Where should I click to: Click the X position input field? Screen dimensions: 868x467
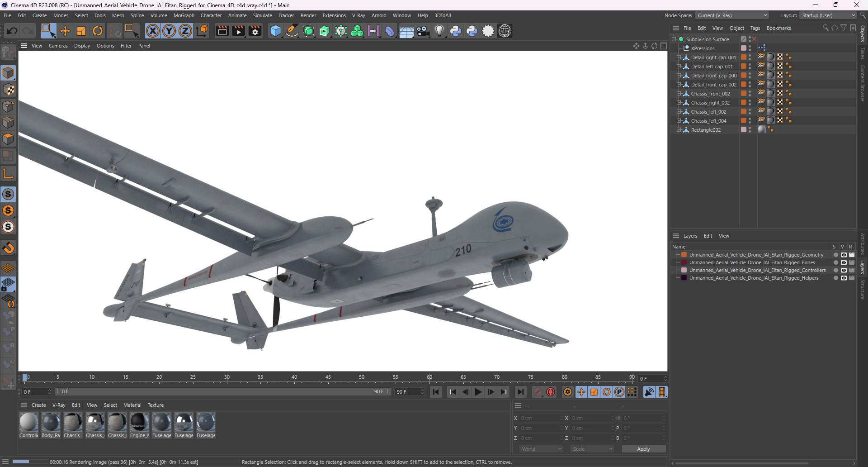point(541,418)
